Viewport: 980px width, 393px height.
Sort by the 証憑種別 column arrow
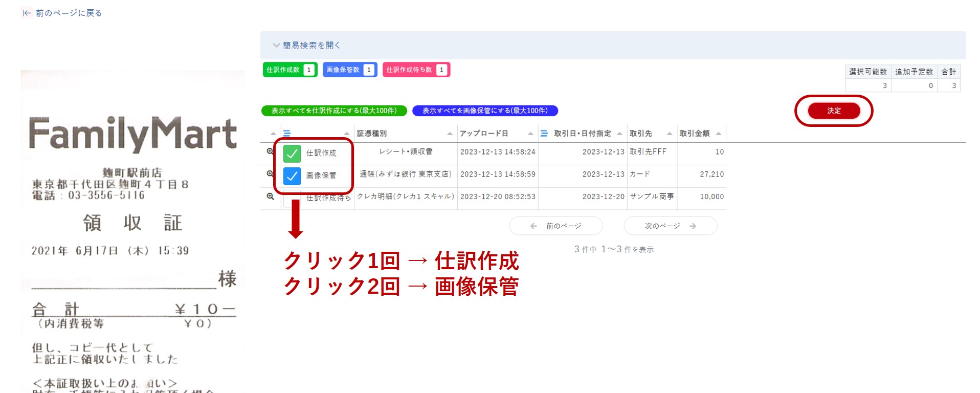pos(450,134)
